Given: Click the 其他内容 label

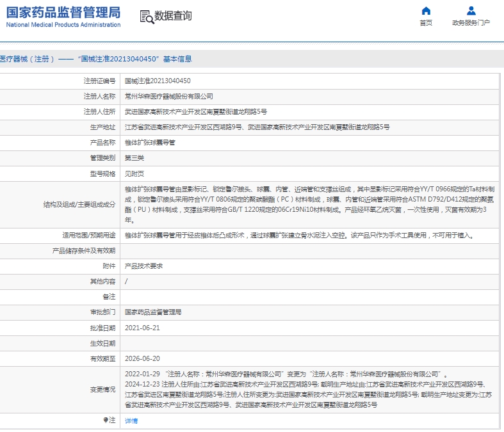Looking at the screenshot, I should point(103,282).
